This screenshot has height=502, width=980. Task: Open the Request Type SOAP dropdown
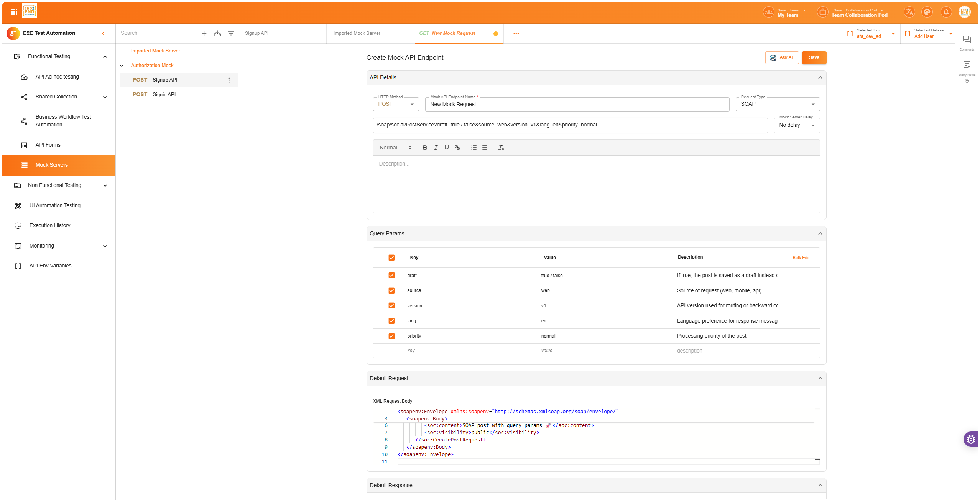click(778, 104)
